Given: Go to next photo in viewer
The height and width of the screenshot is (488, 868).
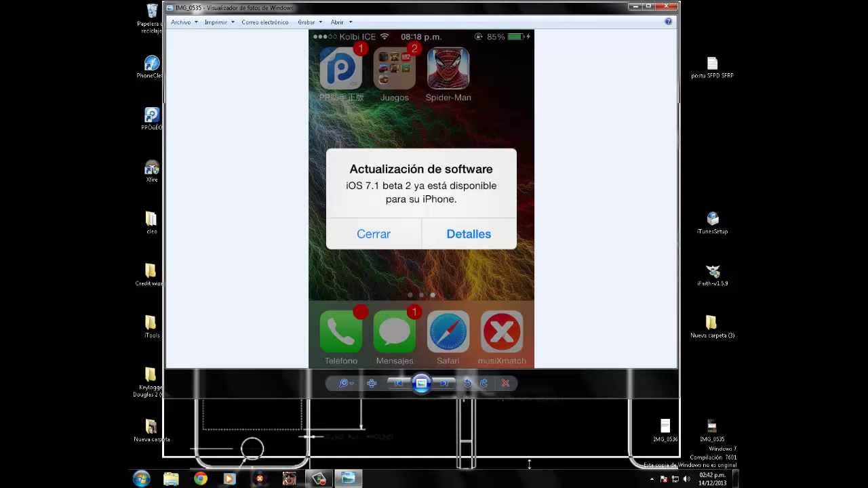Looking at the screenshot, I should pos(443,383).
